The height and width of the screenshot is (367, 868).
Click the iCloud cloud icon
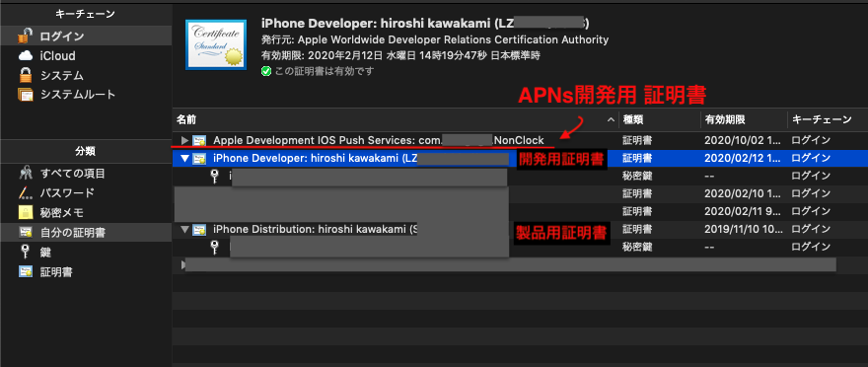pyautogui.click(x=26, y=56)
